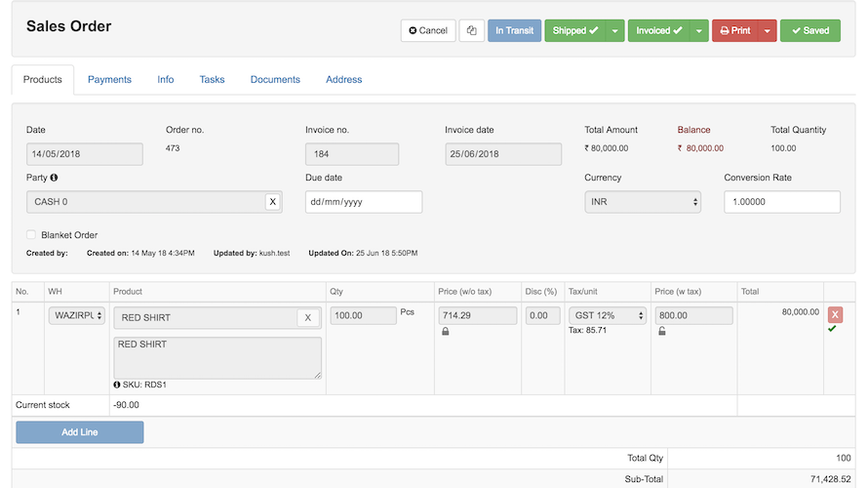Click the Disc % field 0.00
868x488 pixels.
pos(542,315)
